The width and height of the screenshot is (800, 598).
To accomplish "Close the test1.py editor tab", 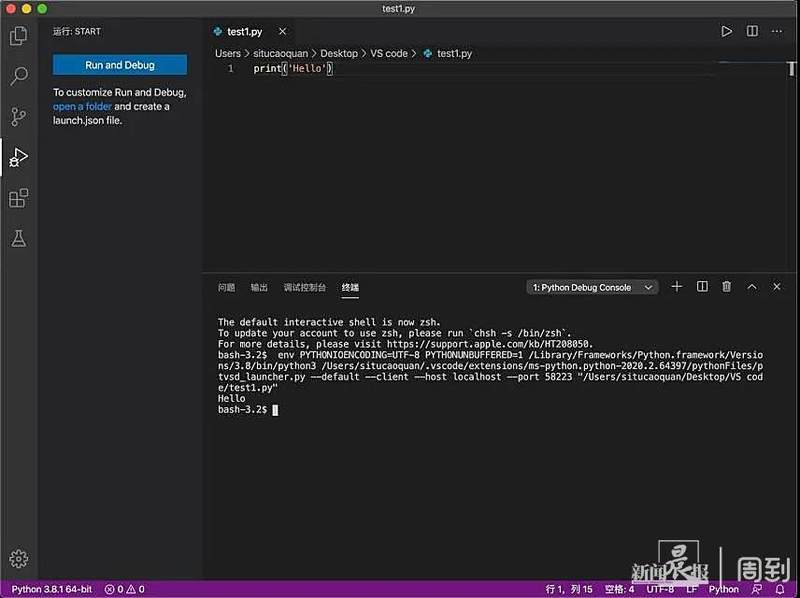I will coord(282,32).
